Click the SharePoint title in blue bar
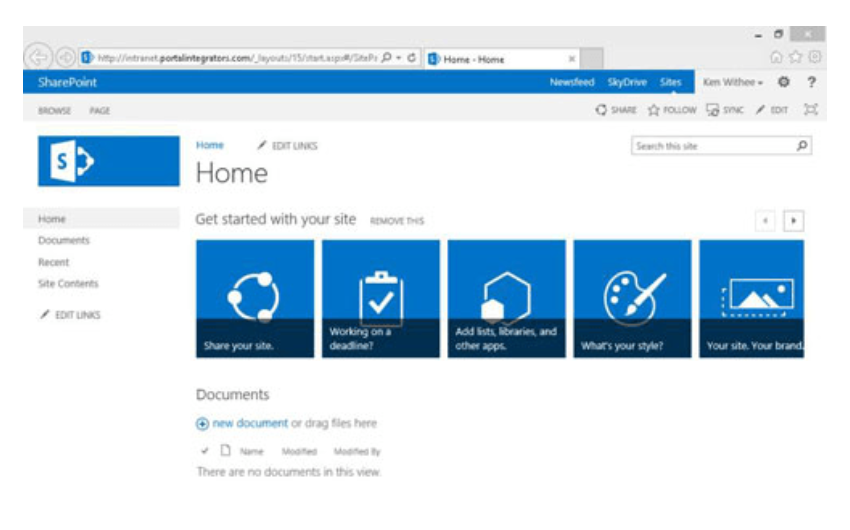 coord(67,82)
